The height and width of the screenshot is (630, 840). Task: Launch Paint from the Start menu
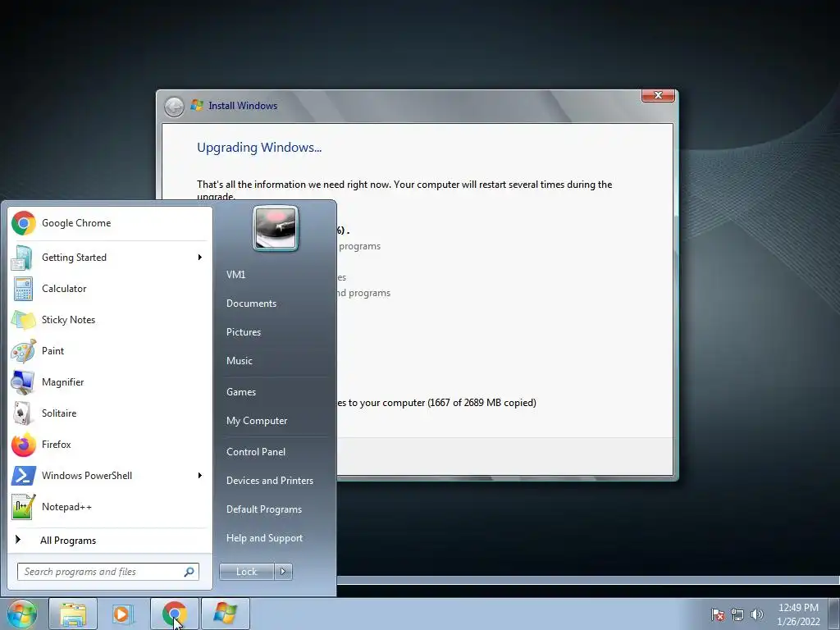tap(109, 351)
